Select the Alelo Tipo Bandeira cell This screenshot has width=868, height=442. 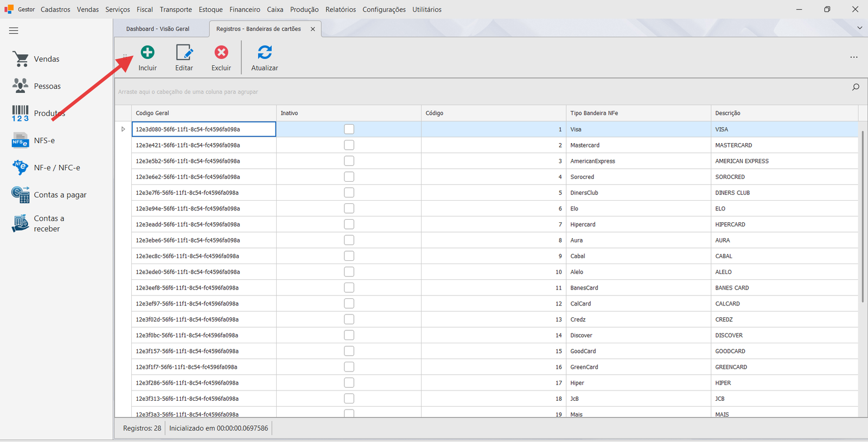[639, 272]
